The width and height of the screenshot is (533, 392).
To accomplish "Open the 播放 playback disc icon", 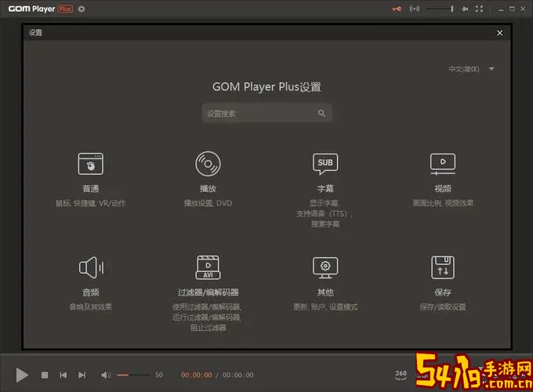I will point(208,164).
